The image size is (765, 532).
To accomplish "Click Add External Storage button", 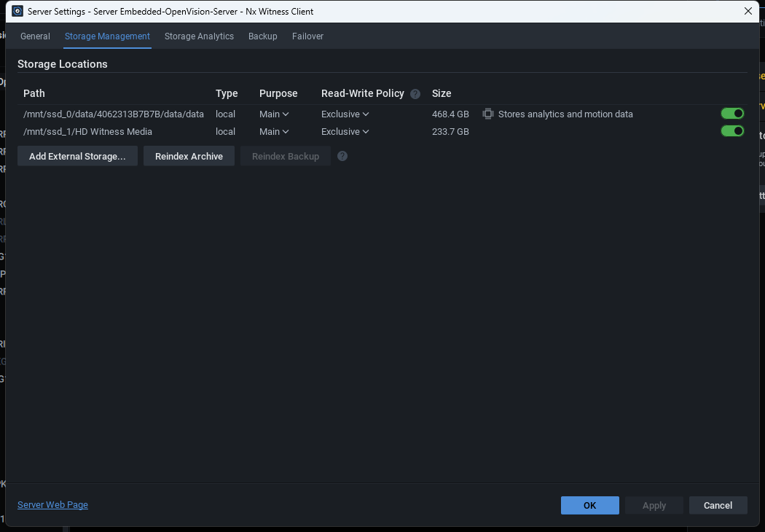I will pos(77,156).
